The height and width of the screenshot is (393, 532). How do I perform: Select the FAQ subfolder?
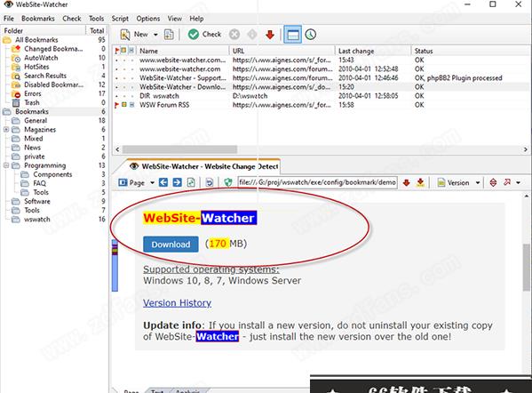(x=39, y=183)
